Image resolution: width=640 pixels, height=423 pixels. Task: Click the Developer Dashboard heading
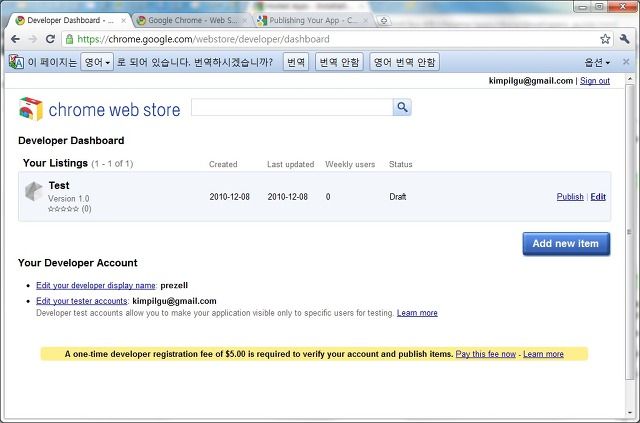(71, 140)
